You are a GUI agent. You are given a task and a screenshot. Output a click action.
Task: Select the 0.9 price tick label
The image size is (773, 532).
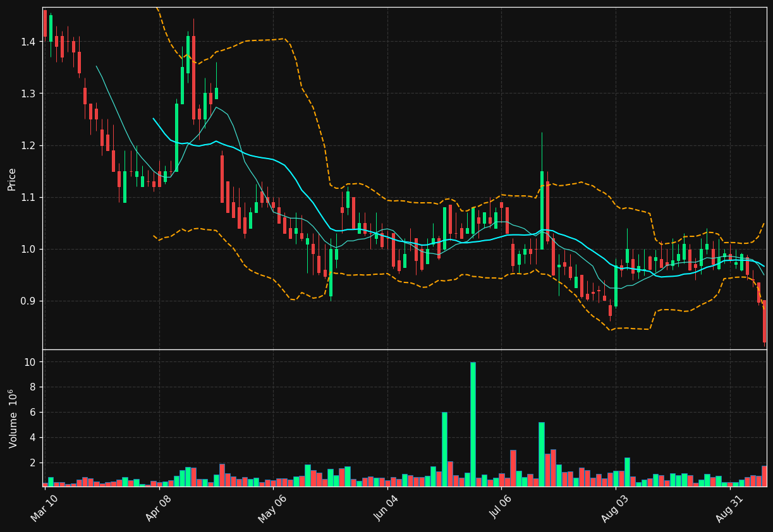click(x=29, y=301)
